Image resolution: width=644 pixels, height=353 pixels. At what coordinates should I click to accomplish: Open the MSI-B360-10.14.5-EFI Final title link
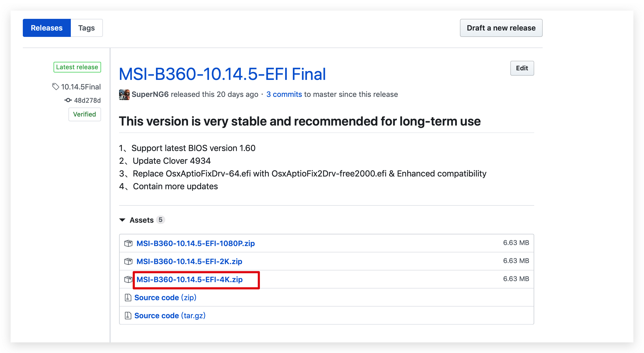pyautogui.click(x=222, y=74)
